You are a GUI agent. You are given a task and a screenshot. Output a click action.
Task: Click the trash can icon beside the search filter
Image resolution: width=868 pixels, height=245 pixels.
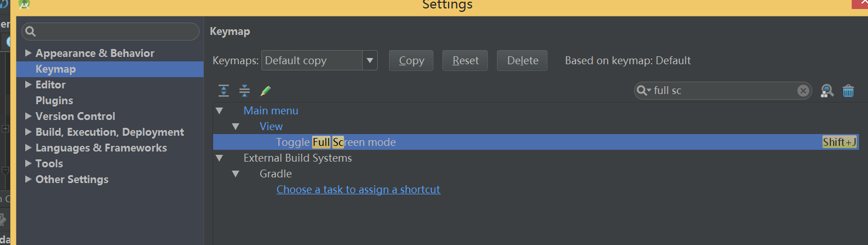tap(848, 91)
